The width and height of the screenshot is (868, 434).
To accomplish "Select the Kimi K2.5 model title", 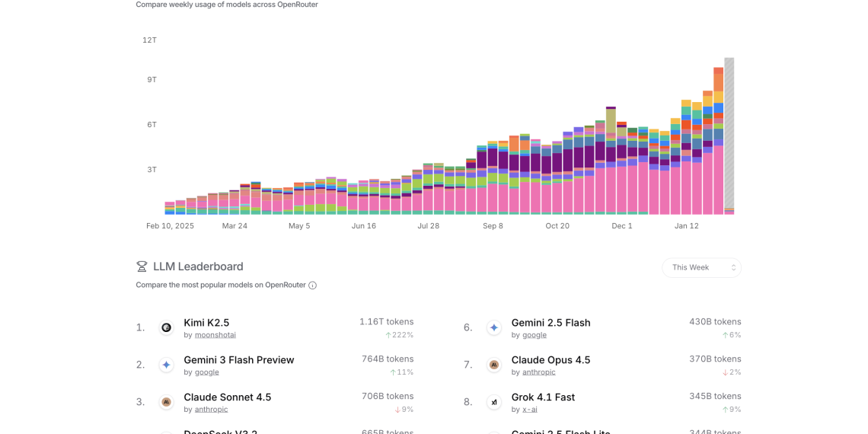I will tap(206, 323).
